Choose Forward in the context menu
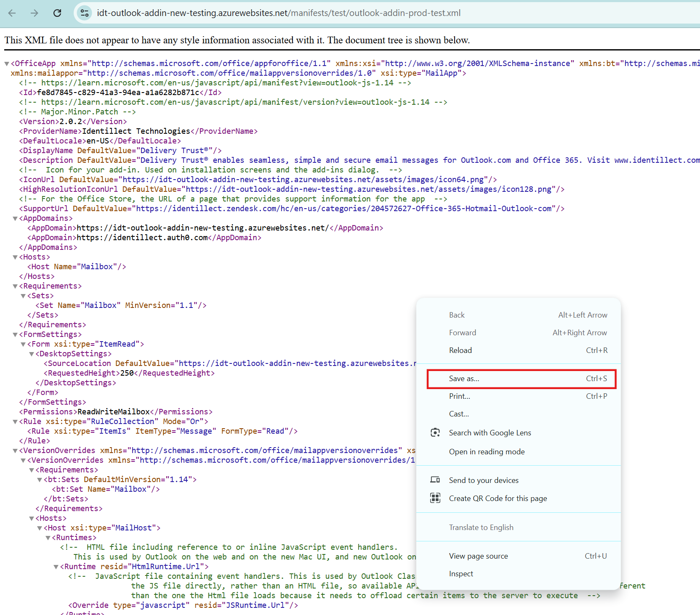 pos(519,333)
